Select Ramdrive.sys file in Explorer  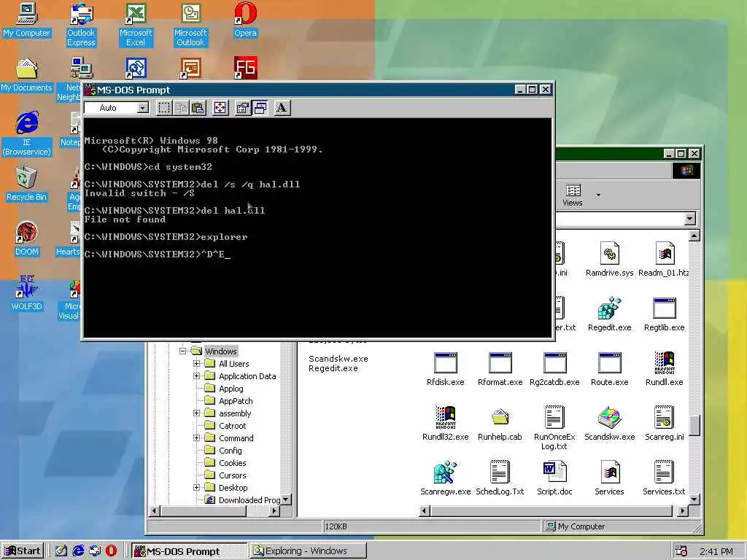click(609, 260)
